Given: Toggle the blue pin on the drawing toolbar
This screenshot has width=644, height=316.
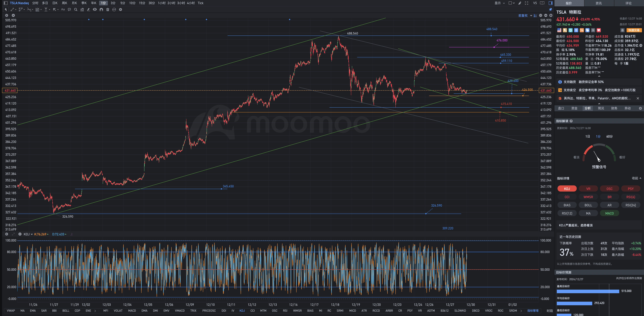Looking at the screenshot, I should [550, 9].
